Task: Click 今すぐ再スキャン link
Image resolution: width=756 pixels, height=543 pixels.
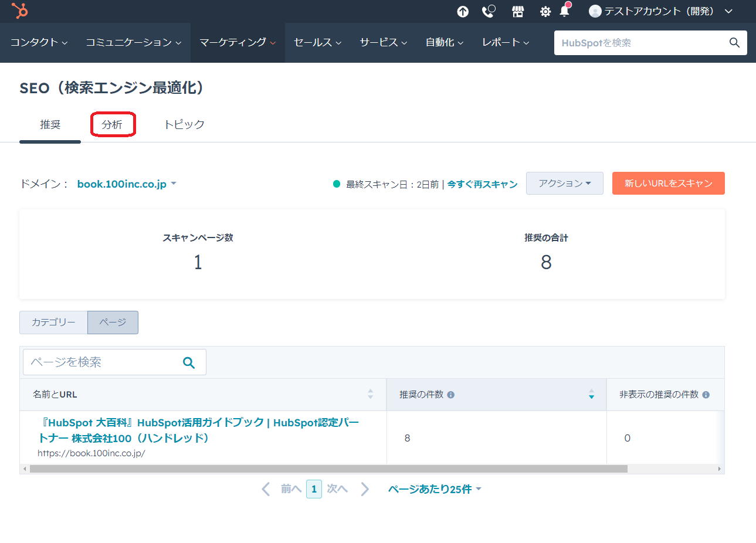Action: tap(482, 184)
